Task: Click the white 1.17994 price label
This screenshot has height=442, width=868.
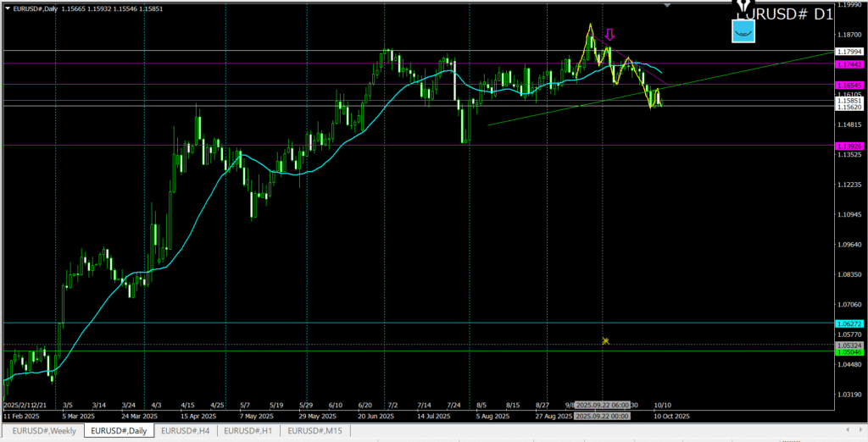Action: (849, 52)
